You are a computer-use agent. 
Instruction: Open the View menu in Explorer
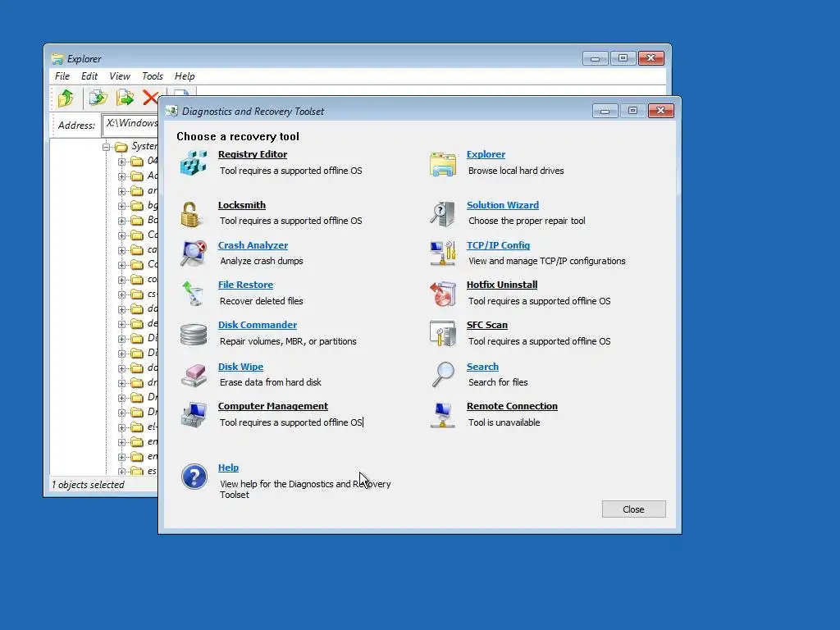(120, 76)
